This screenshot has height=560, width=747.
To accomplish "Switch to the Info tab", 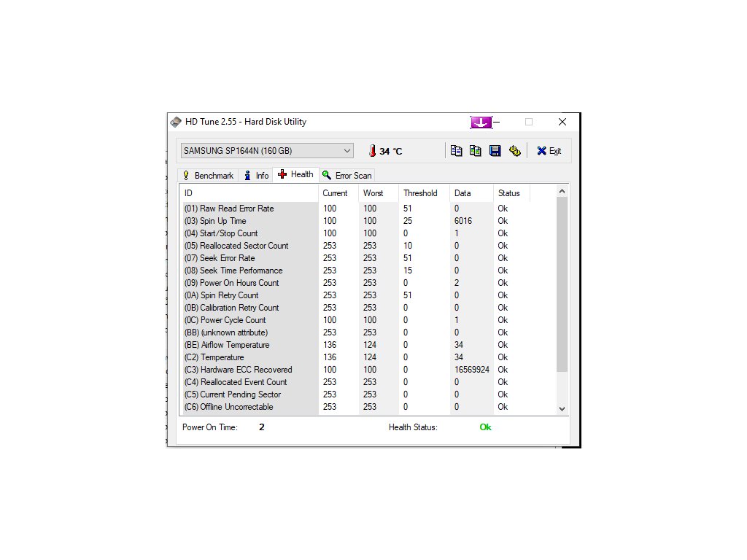I will pyautogui.click(x=256, y=176).
